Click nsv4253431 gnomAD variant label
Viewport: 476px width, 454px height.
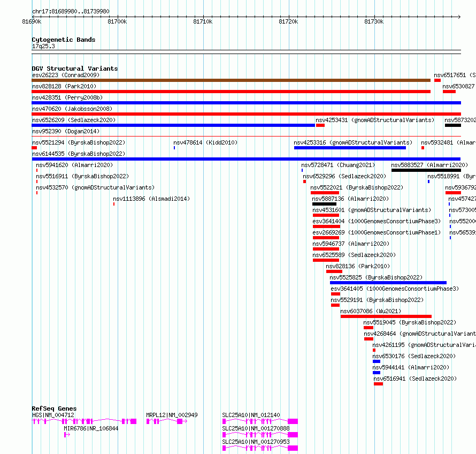(375, 120)
